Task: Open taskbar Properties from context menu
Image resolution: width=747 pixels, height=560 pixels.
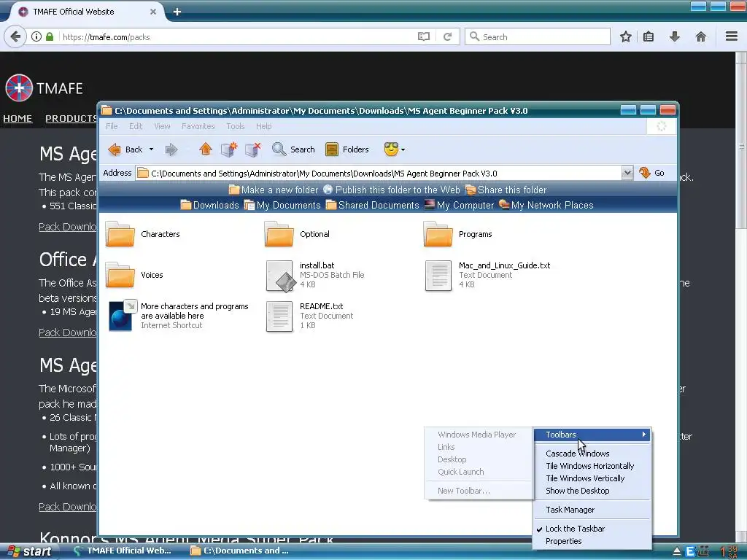Action: 592,541
